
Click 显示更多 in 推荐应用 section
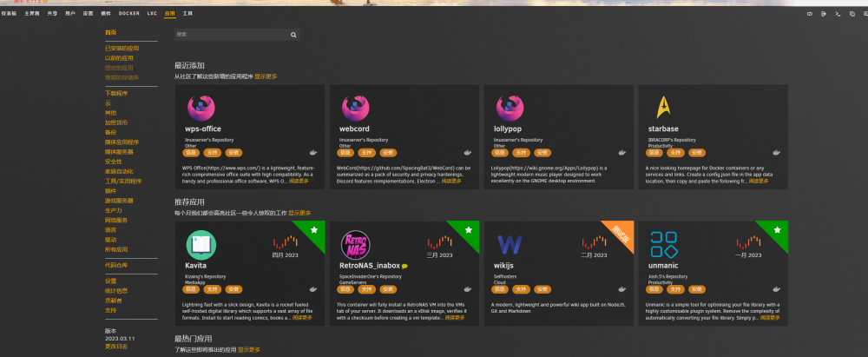click(299, 213)
